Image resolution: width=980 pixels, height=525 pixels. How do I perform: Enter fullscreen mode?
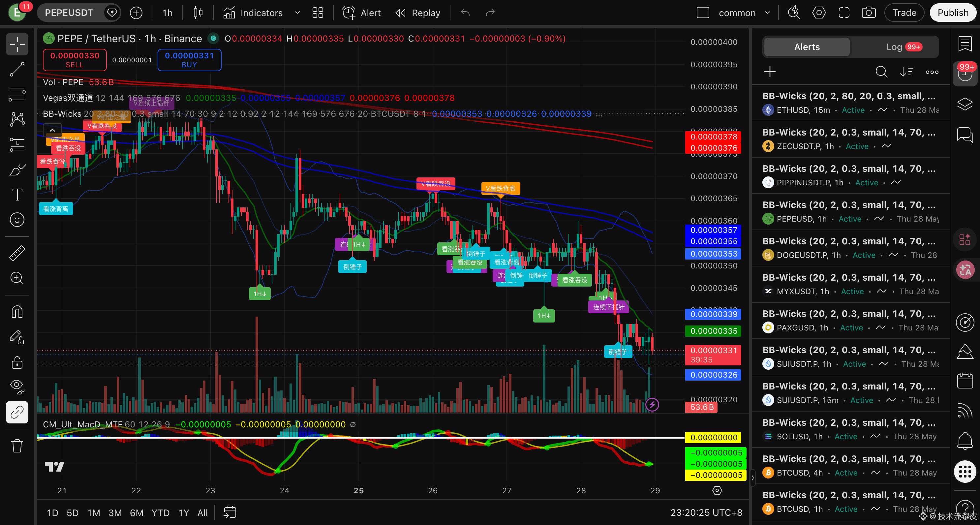[844, 13]
